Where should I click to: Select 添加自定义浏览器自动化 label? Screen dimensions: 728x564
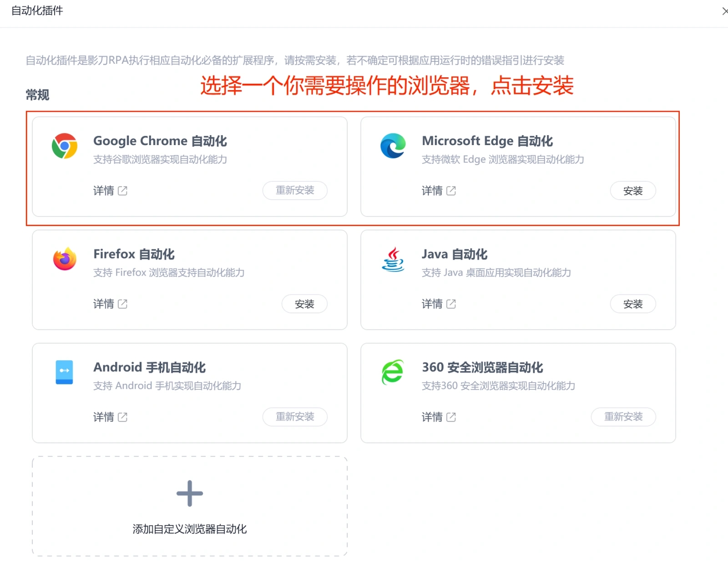pos(190,529)
